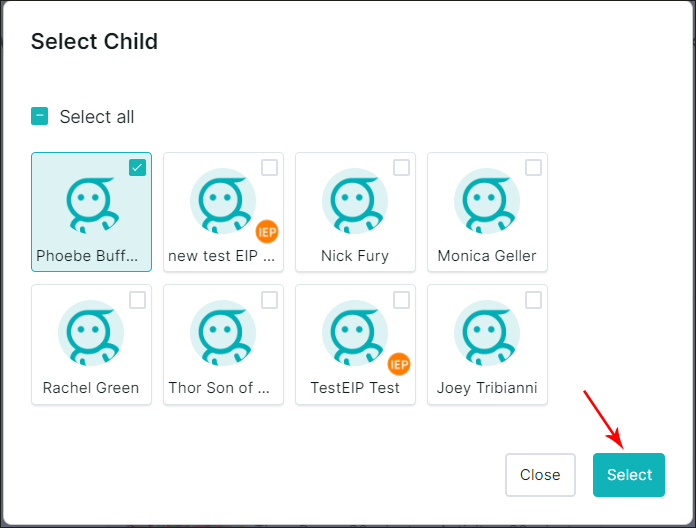
Task: Check the Rachel Green checkbox
Action: coord(138,300)
